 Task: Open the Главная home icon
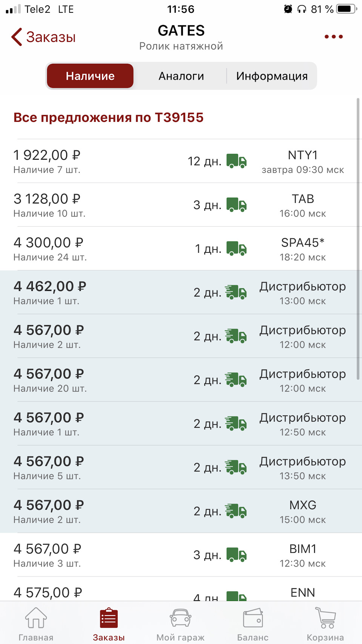36,618
